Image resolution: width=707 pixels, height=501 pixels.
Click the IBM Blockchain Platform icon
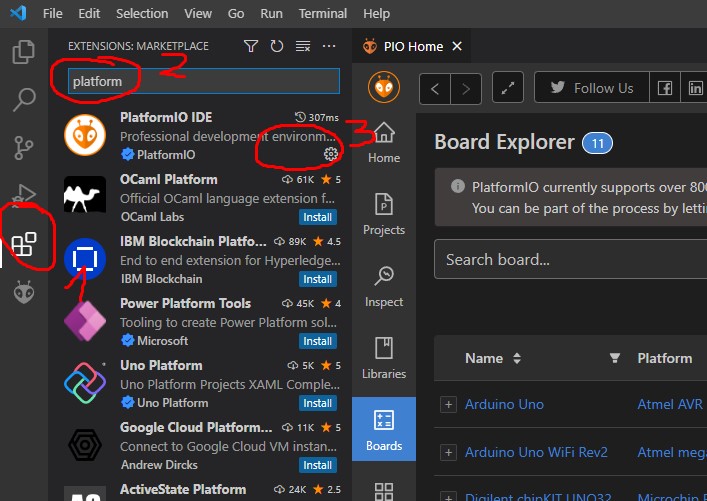pos(85,259)
